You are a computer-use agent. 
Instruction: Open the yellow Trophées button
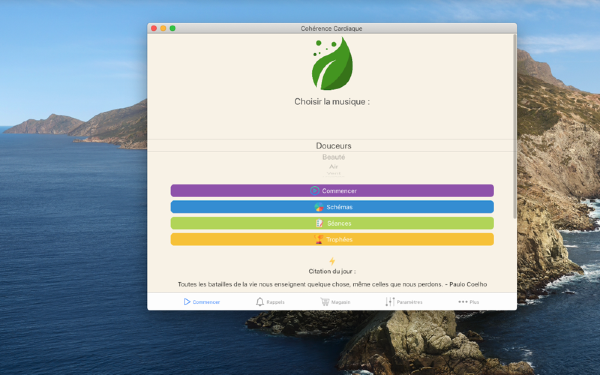click(332, 240)
